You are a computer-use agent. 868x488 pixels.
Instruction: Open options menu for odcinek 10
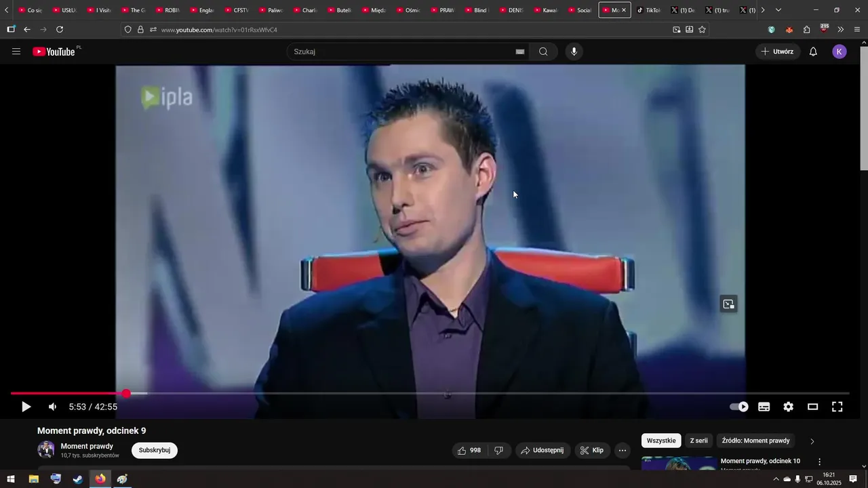click(x=819, y=462)
